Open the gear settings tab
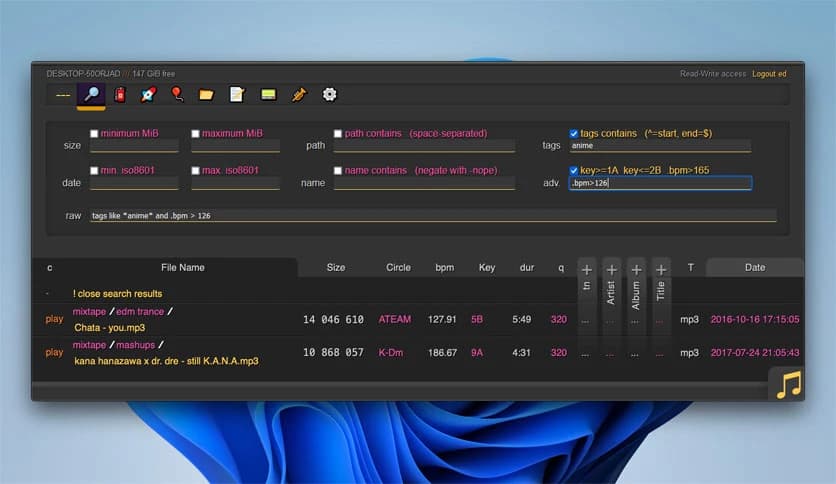The width and height of the screenshot is (836, 484). (329, 94)
